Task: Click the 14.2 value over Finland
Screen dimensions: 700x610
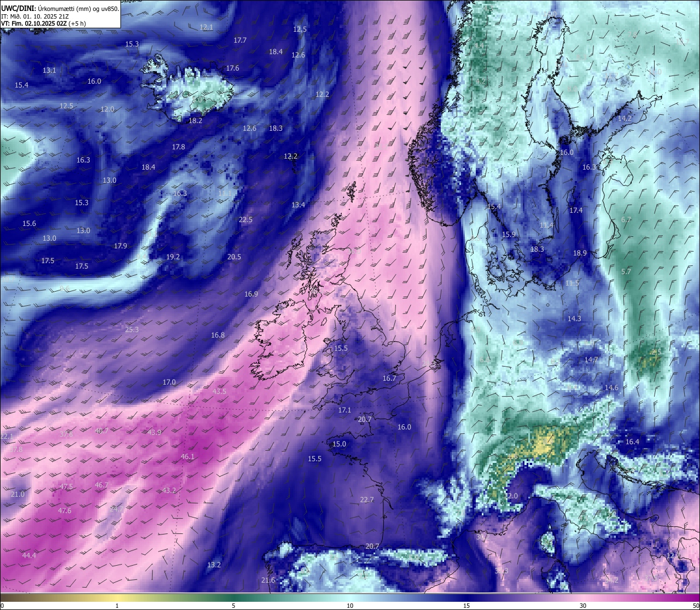Action: point(625,119)
